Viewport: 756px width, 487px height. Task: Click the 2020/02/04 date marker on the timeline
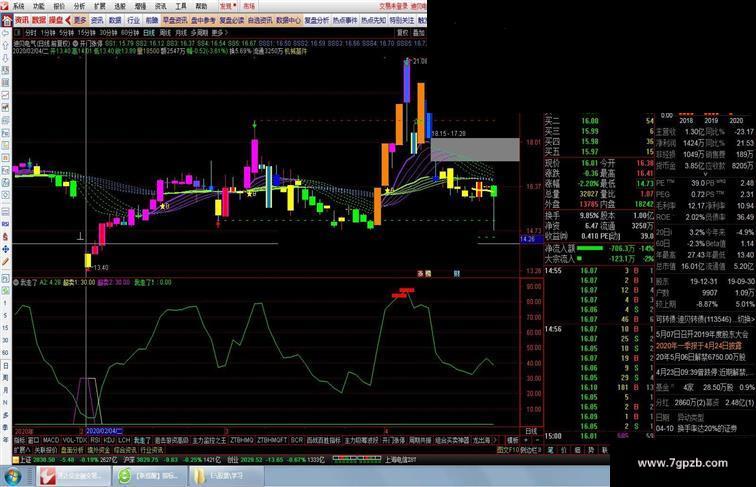[x=105, y=431]
